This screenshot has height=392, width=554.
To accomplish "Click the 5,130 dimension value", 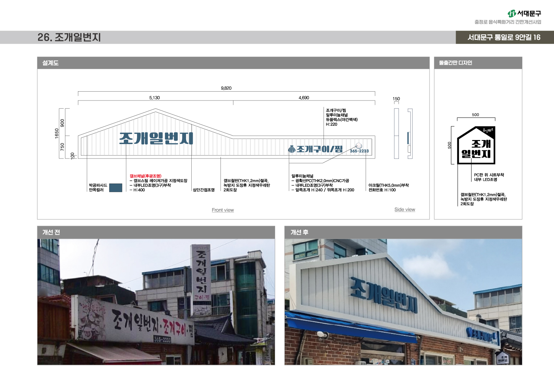I will (x=154, y=98).
